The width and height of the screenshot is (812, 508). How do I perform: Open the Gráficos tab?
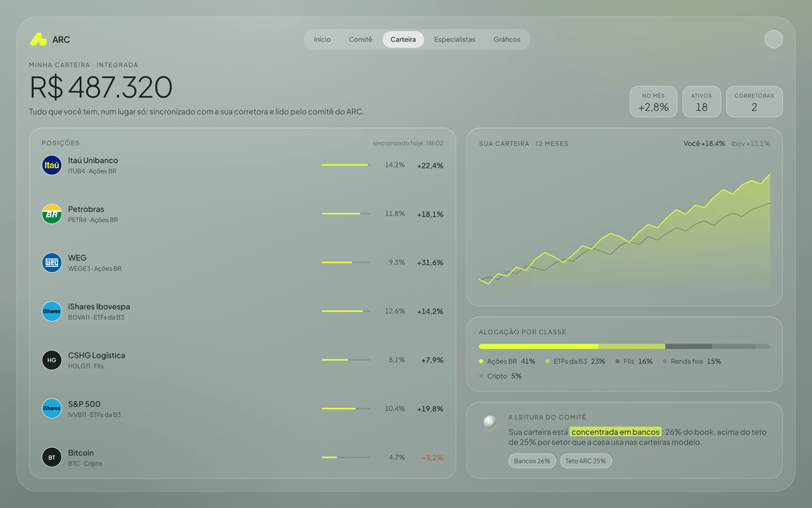tap(507, 40)
